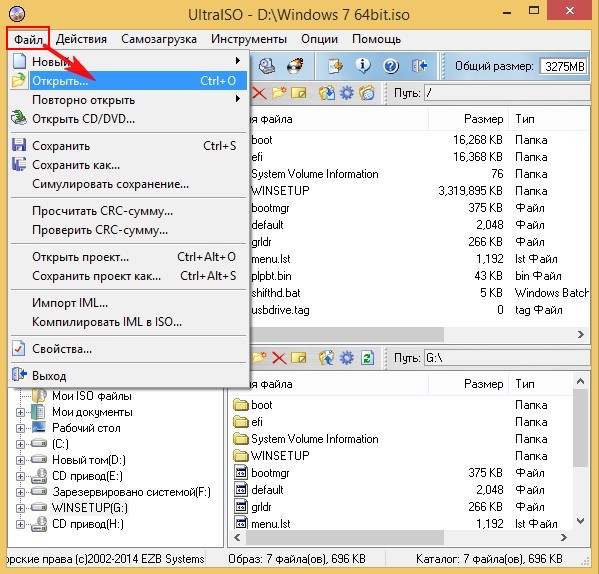Select Открыть CD/DVD... menu entry

129,119
